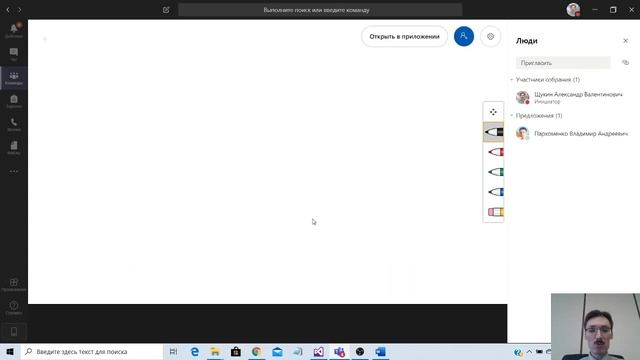Select the eraser tool

pos(495,212)
